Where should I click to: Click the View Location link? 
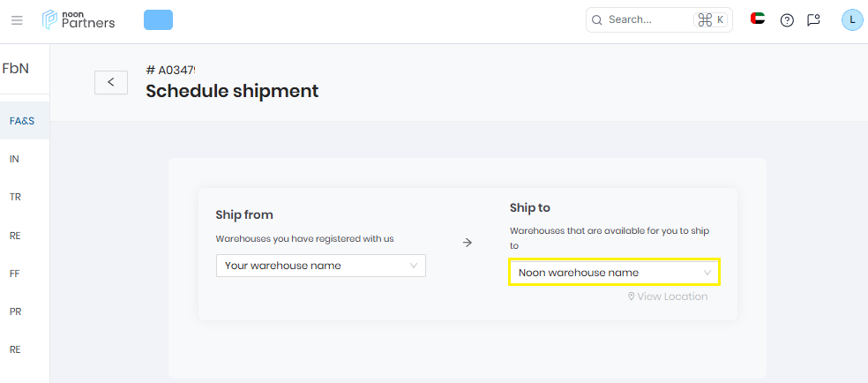click(668, 297)
